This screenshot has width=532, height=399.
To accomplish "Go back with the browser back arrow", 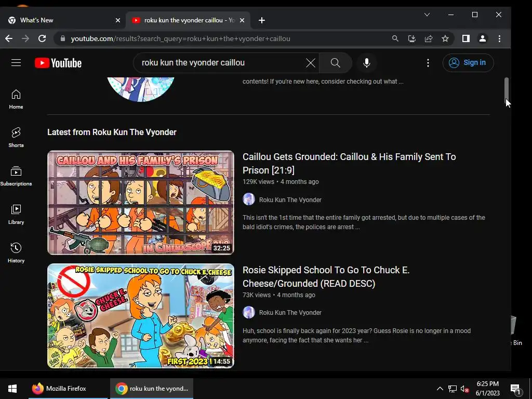I will click(9, 38).
